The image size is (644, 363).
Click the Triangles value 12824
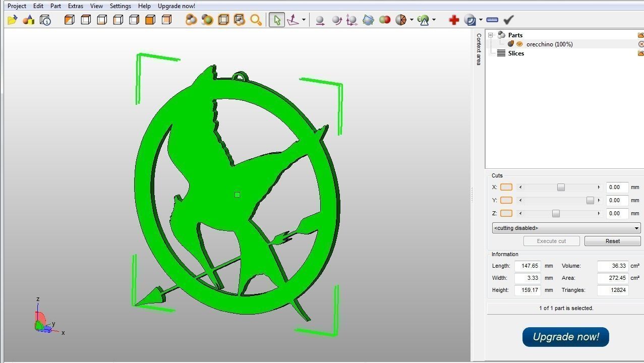(613, 290)
